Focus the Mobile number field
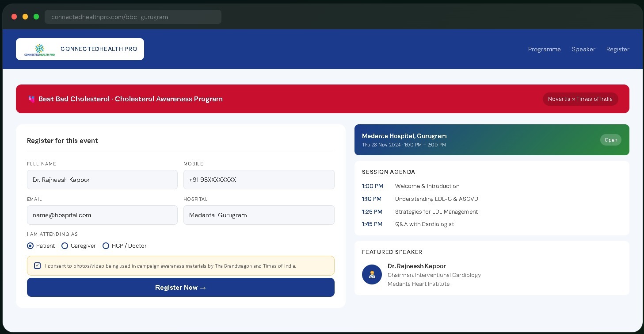Viewport: 644px width, 334px height. [x=259, y=180]
